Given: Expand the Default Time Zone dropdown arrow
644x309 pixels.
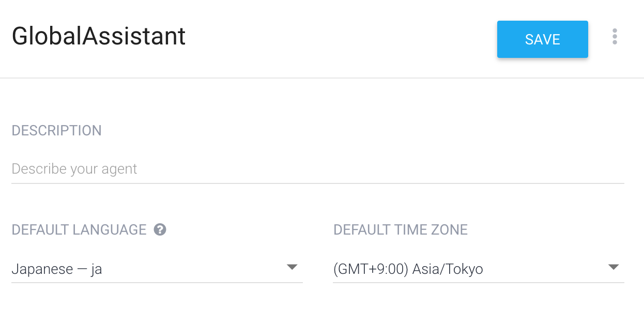Looking at the screenshot, I should (614, 267).
